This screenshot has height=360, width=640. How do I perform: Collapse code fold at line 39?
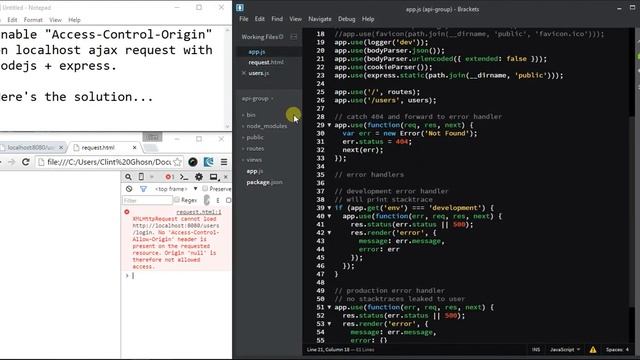329,208
